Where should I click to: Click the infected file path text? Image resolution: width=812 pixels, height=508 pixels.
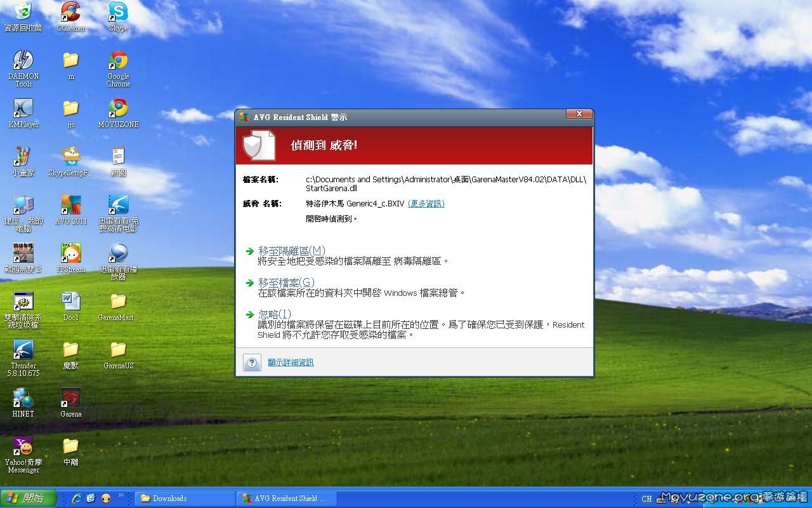click(446, 184)
